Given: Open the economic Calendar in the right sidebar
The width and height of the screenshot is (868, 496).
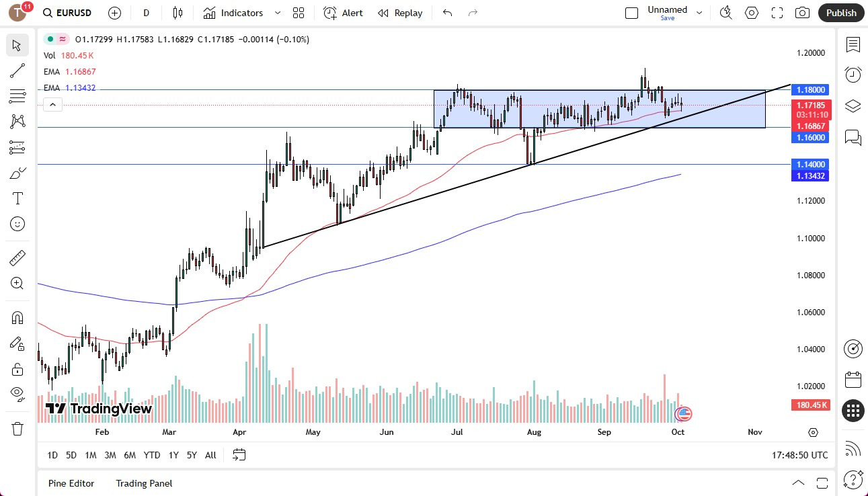Looking at the screenshot, I should (853, 380).
